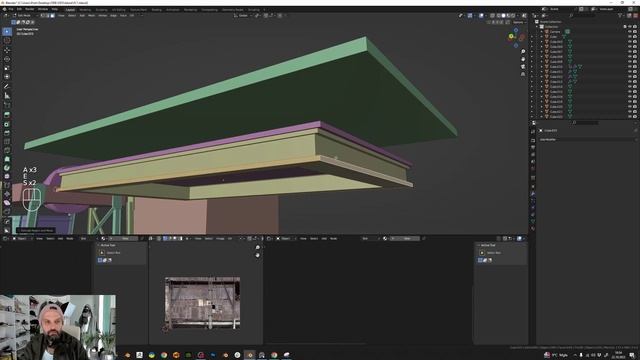
Task: Open the Render properties tab
Action: [x=533, y=140]
